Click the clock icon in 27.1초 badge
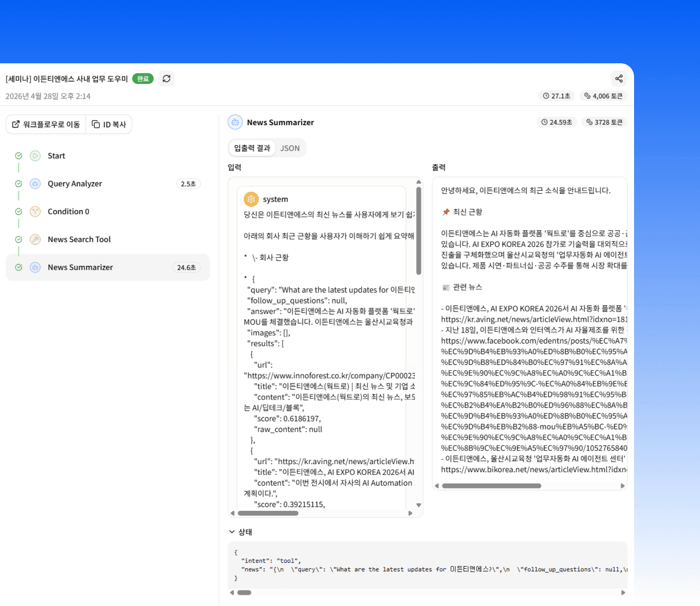 click(546, 96)
